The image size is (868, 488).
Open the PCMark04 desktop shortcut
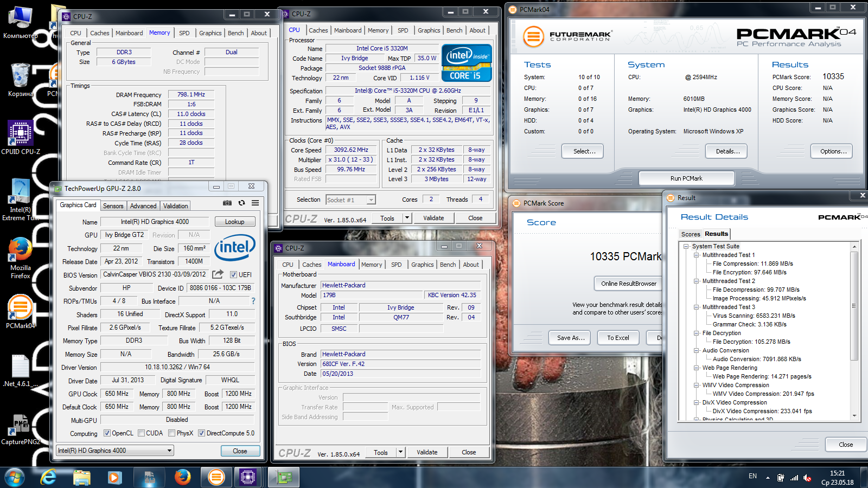pyautogui.click(x=21, y=312)
